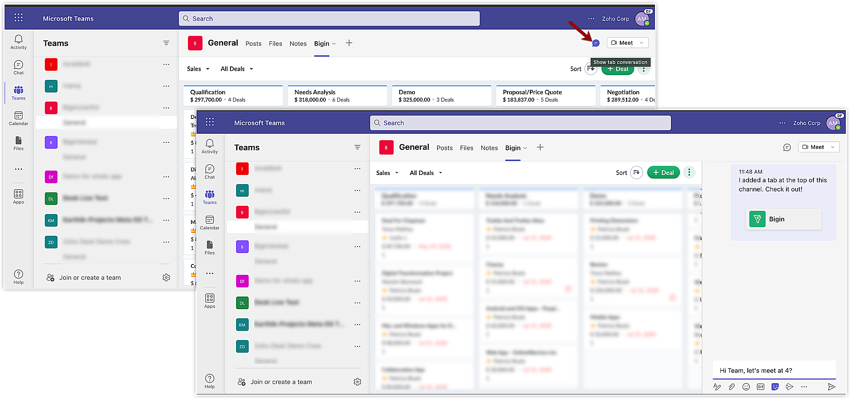Open the GIF picker in compose bar

point(761,387)
